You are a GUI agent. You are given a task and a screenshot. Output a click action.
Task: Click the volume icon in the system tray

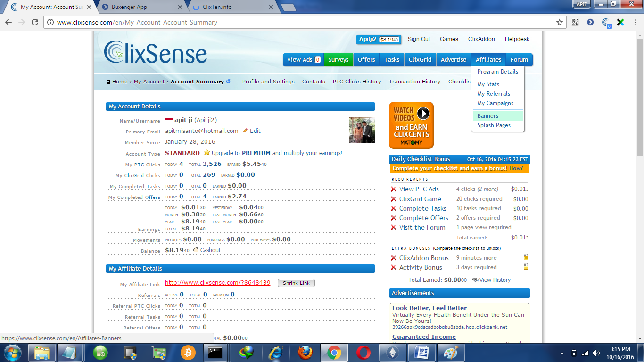click(596, 353)
